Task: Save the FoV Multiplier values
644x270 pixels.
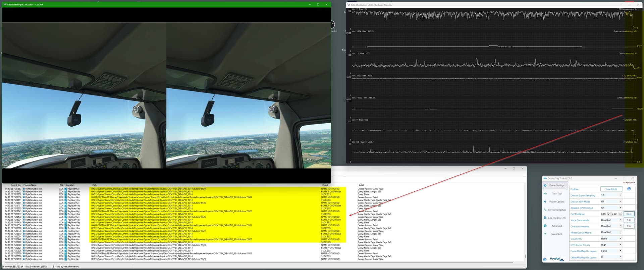Action: tap(629, 214)
